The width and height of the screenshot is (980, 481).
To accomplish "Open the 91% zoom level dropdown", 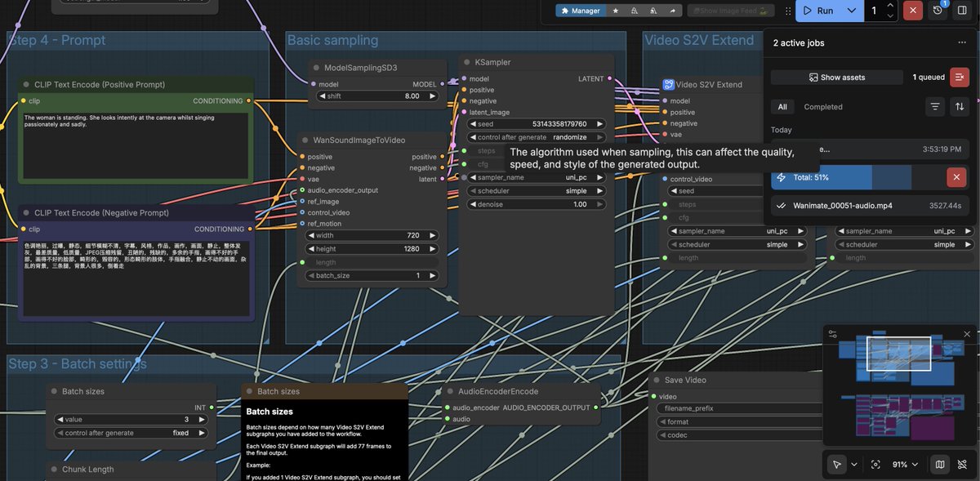I will (x=905, y=464).
